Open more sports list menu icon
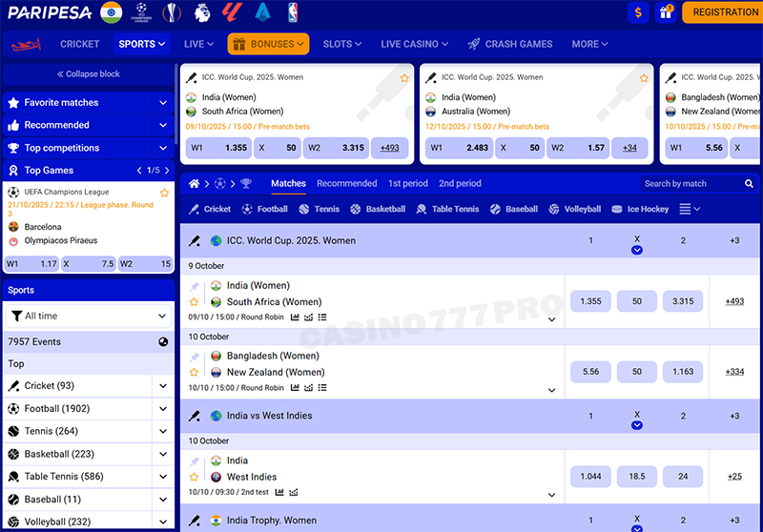This screenshot has width=763, height=532. (x=690, y=209)
